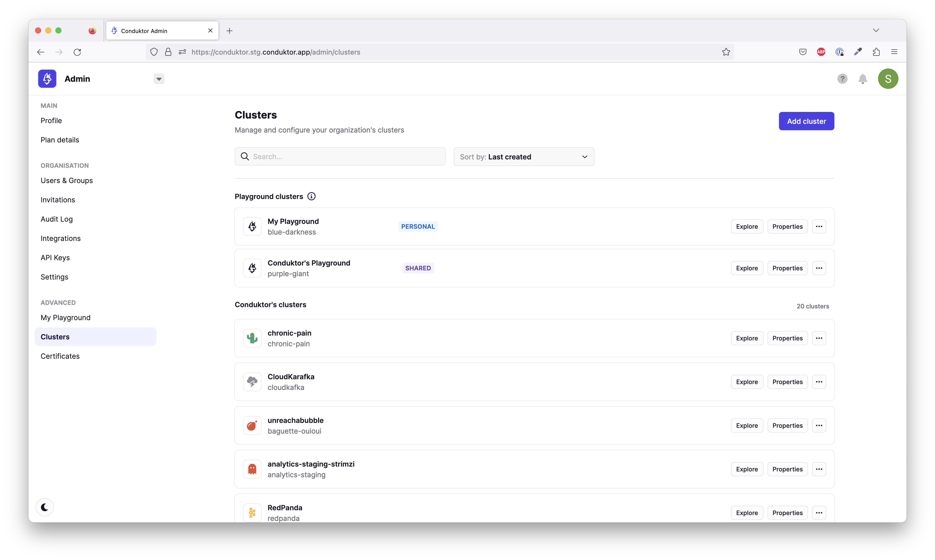Open more options for unreachabubble
Screen dimensions: 935x560
click(819, 425)
